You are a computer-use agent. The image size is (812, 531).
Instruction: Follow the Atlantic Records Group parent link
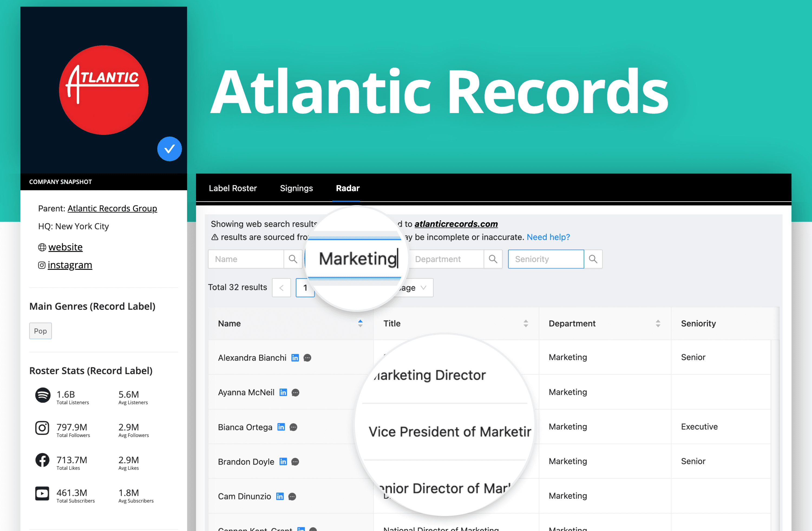tap(112, 208)
